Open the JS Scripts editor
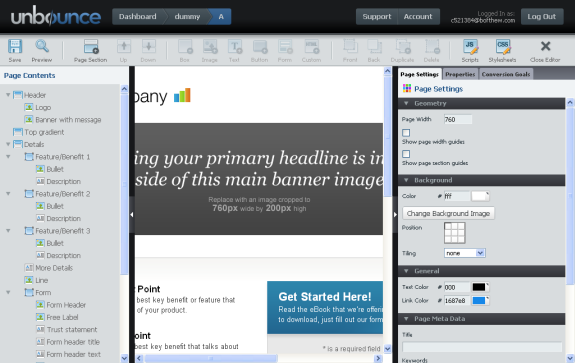The image size is (575, 363). click(x=470, y=51)
